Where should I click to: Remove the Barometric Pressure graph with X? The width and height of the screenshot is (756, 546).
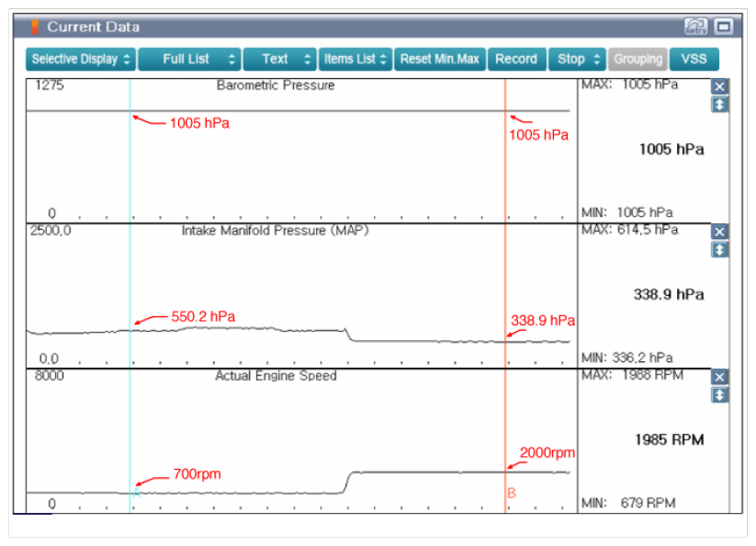(x=720, y=86)
